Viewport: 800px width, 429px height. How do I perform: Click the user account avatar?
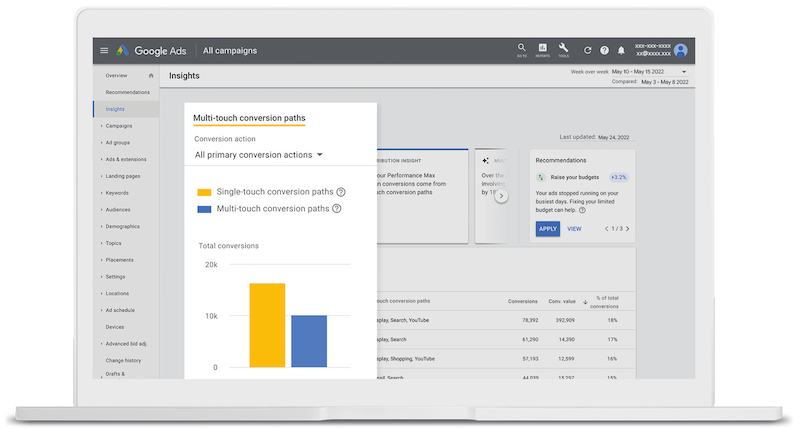pos(681,50)
